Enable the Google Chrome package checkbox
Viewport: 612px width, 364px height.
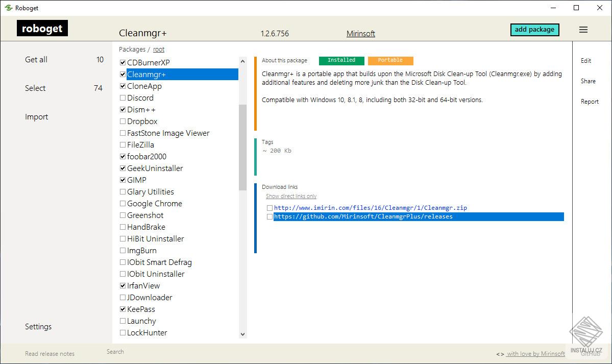[123, 204]
